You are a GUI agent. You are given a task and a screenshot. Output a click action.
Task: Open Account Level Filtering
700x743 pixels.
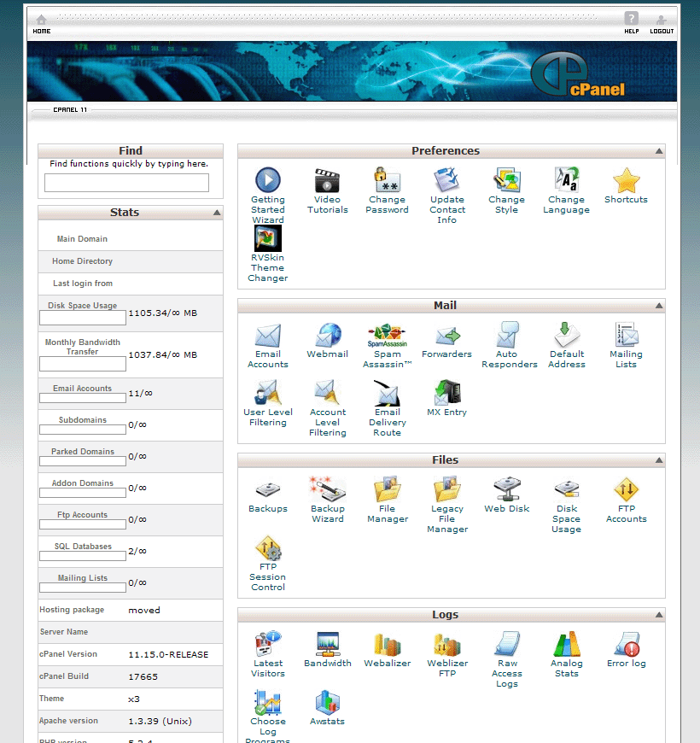tap(327, 393)
